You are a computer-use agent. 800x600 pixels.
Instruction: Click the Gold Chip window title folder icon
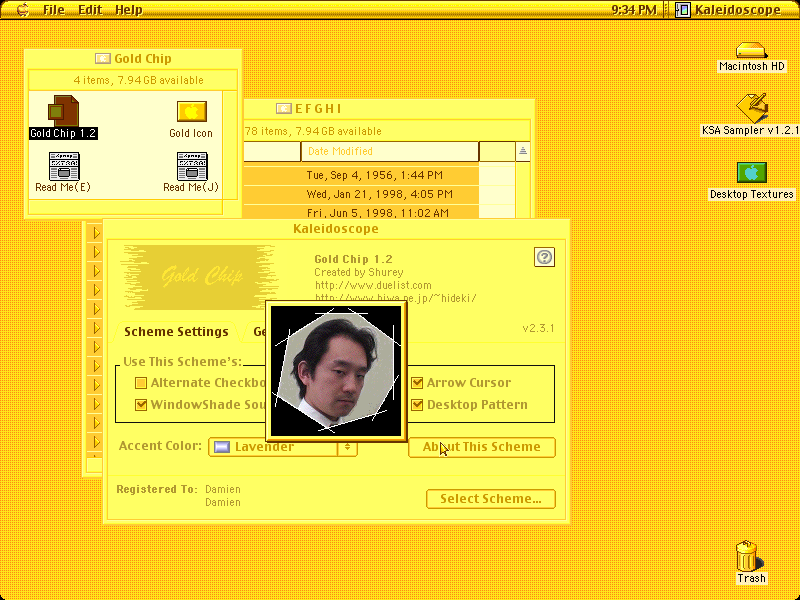[x=103, y=59]
